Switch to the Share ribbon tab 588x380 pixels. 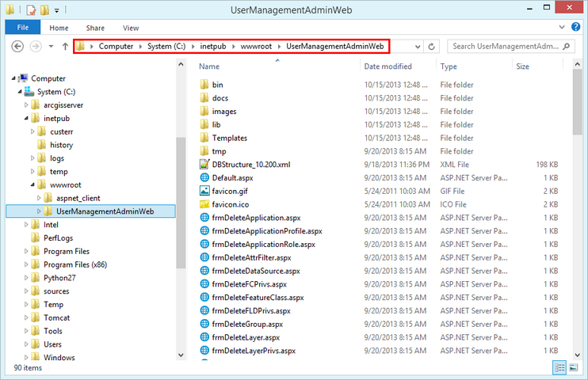[95, 28]
